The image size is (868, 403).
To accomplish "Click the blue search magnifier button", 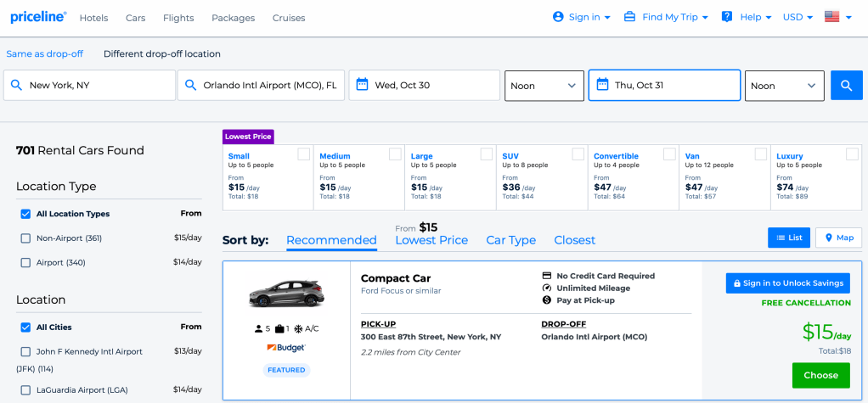I will click(846, 86).
